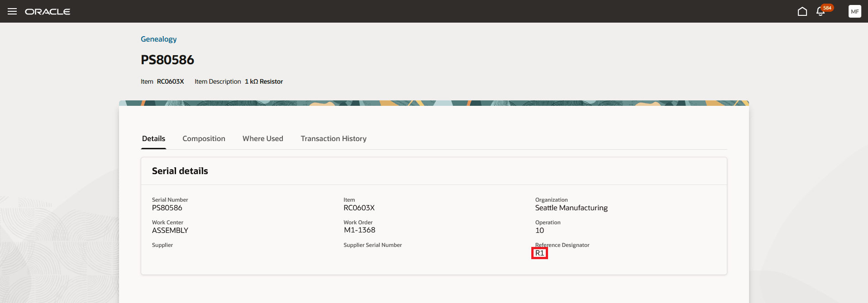Click Reference Designator value R1

(x=539, y=253)
